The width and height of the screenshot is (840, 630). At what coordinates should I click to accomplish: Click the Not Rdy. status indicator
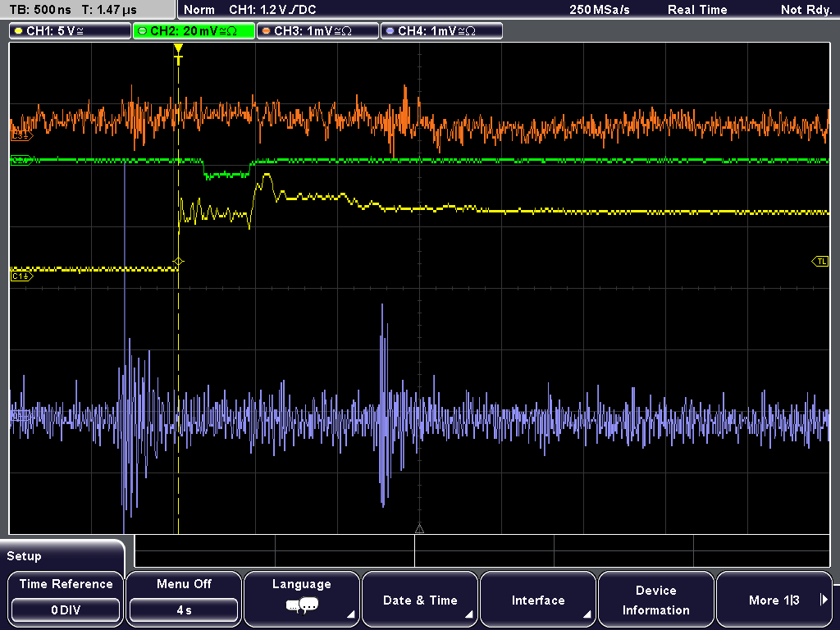[x=806, y=10]
